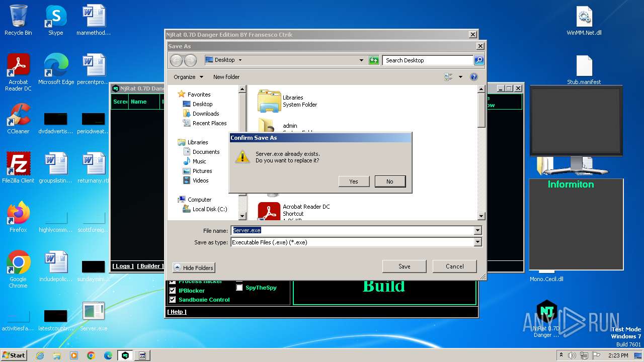Viewport: 644px width, 362px height.
Task: Open Acrobat Reader DC desktop icon
Action: 18,72
